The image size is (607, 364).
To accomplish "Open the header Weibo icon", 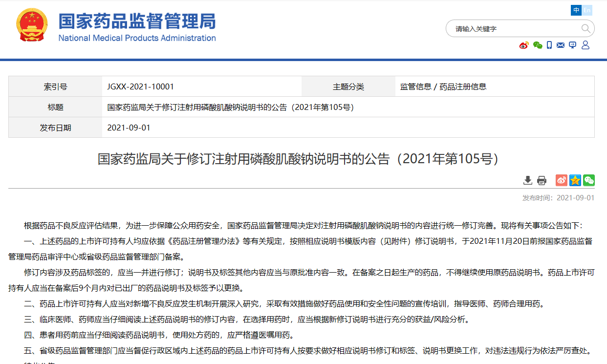I will [524, 45].
